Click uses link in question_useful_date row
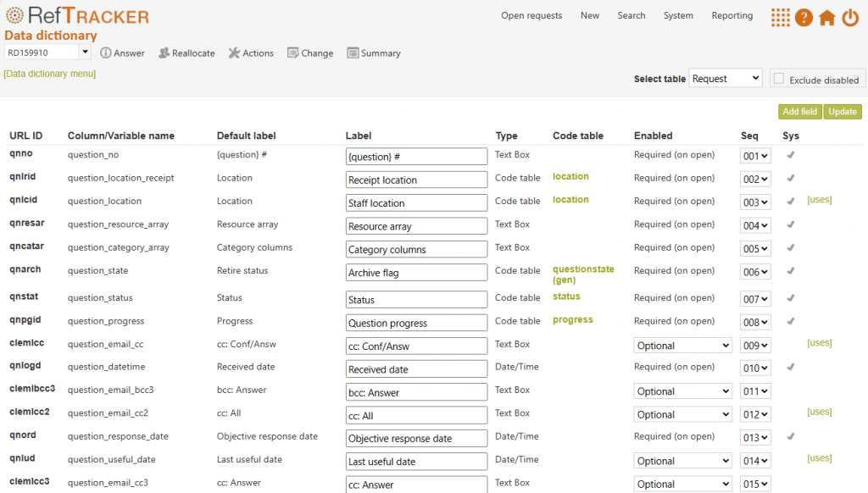The width and height of the screenshot is (868, 493). (x=820, y=458)
